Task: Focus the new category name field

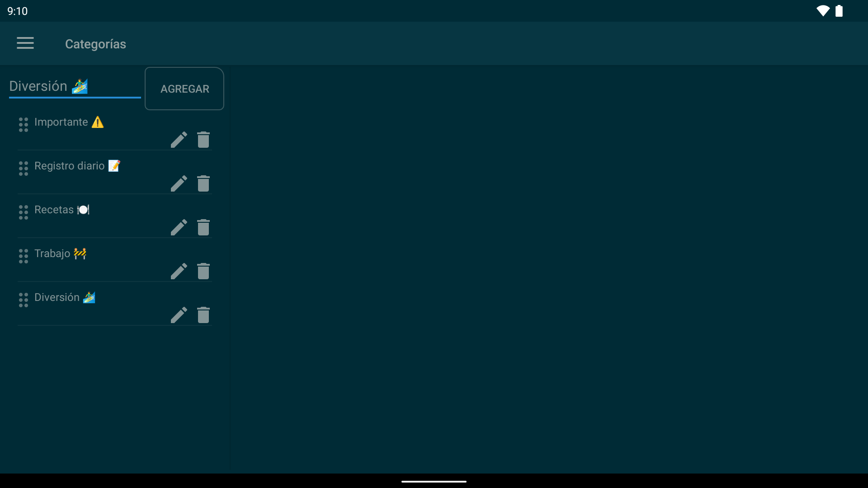Action: click(x=75, y=86)
